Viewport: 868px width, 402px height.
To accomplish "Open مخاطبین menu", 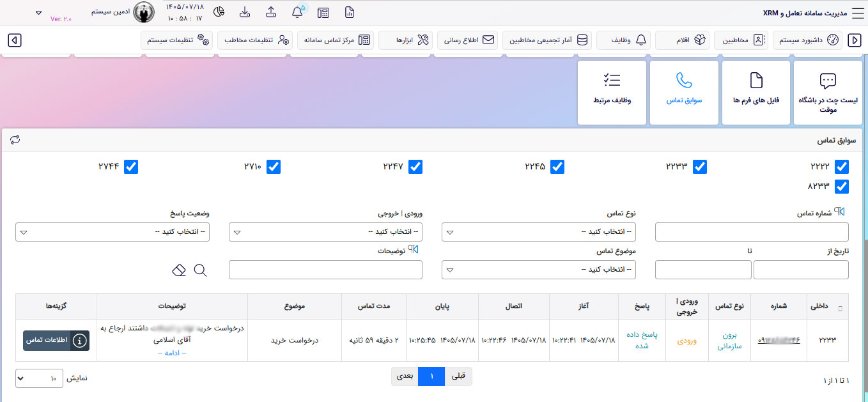I will pyautogui.click(x=741, y=40).
